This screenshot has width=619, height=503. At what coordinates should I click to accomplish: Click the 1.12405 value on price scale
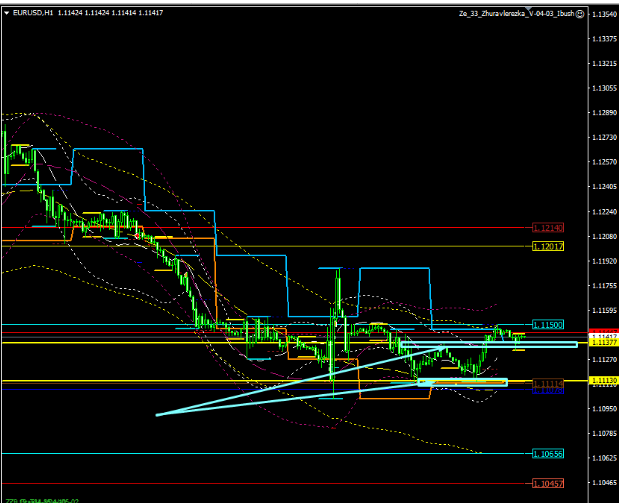coord(604,187)
